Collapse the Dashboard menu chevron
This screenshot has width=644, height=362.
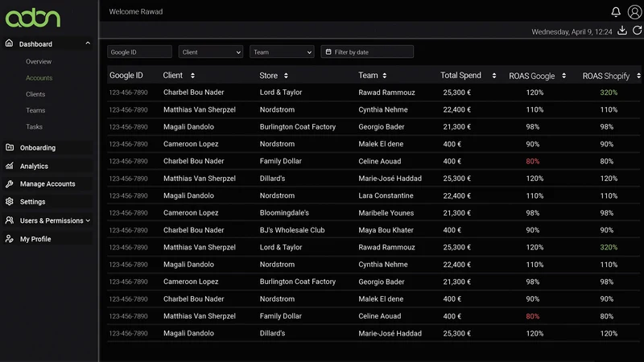[88, 43]
